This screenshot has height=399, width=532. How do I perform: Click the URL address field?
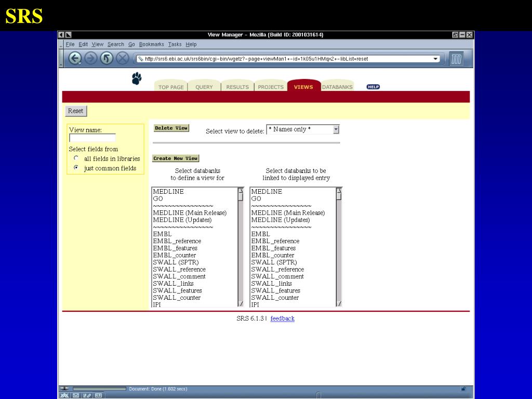(x=287, y=59)
